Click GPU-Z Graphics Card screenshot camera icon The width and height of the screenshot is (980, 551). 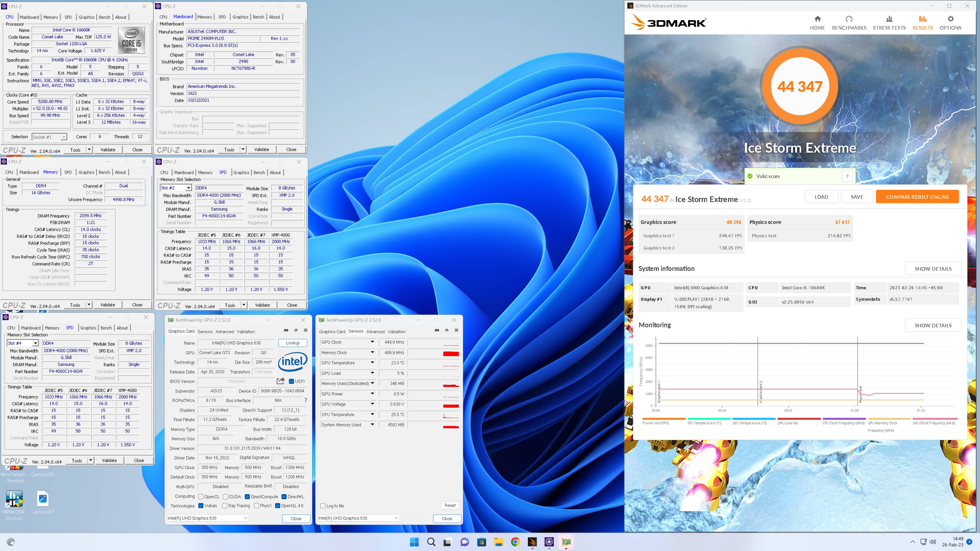coord(286,330)
